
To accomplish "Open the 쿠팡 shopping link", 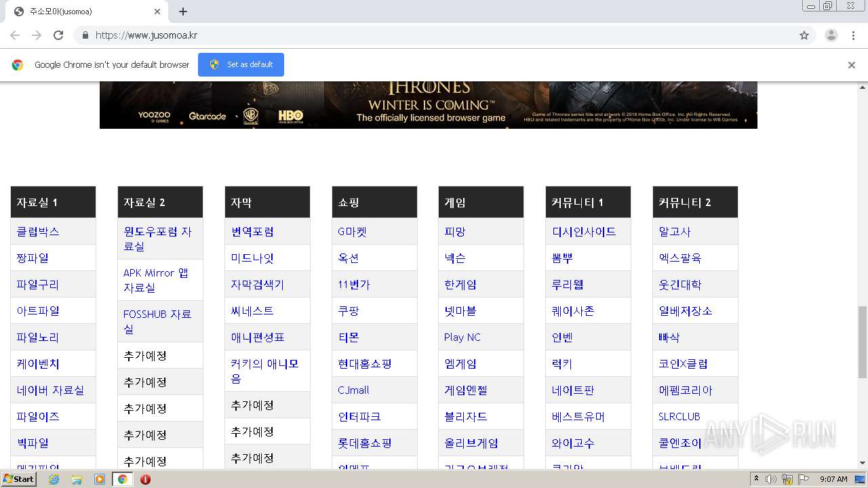I will click(x=349, y=311).
